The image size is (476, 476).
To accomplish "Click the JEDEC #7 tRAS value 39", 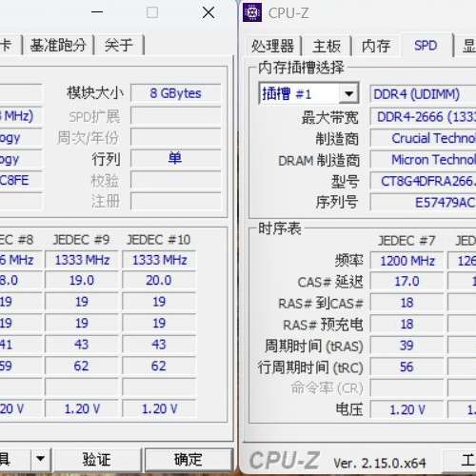I will click(407, 346).
